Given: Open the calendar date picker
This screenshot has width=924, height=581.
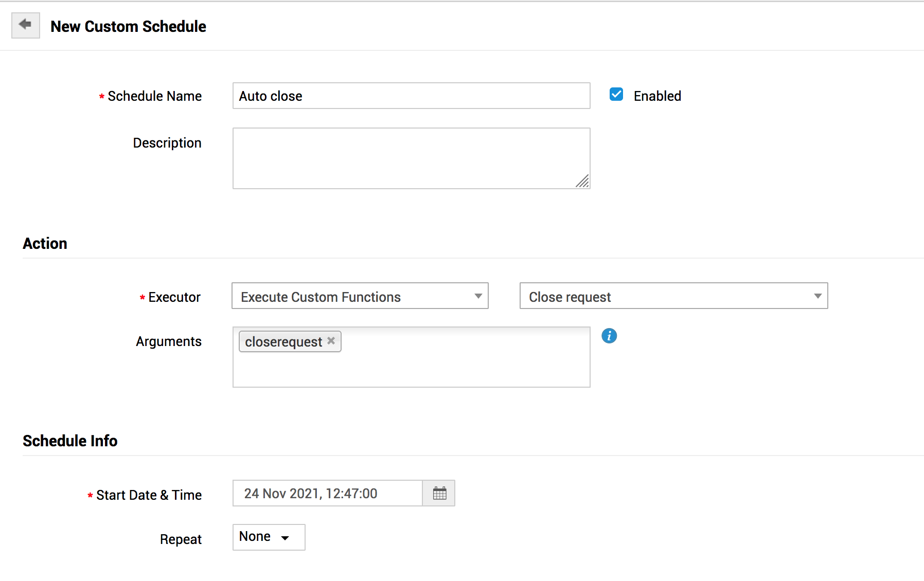Looking at the screenshot, I should point(439,494).
